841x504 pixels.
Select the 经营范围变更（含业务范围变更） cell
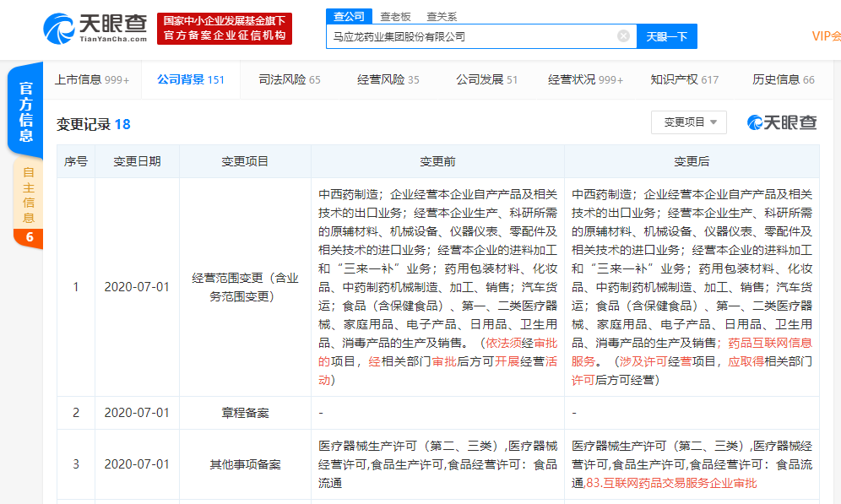(x=245, y=287)
